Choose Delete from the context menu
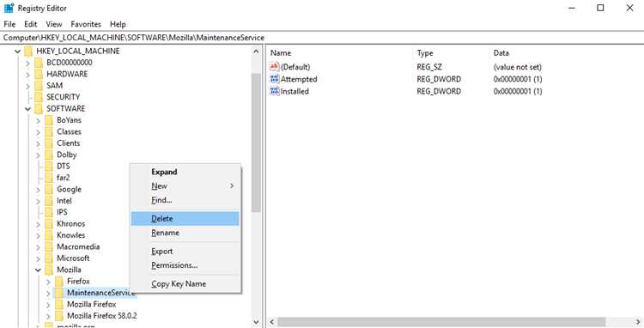 click(x=185, y=219)
